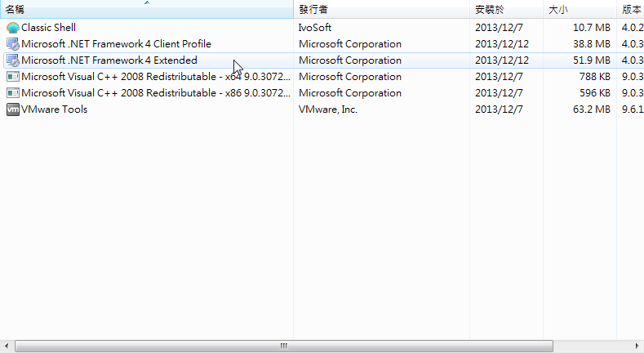Click the Visual C++ 2008 x86 icon

click(x=13, y=93)
